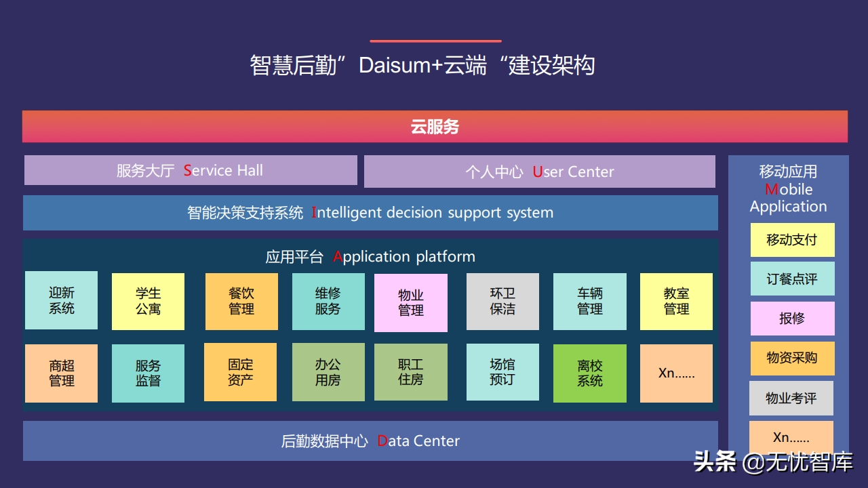Open the 物业管理 module block
The image size is (868, 488).
411,301
